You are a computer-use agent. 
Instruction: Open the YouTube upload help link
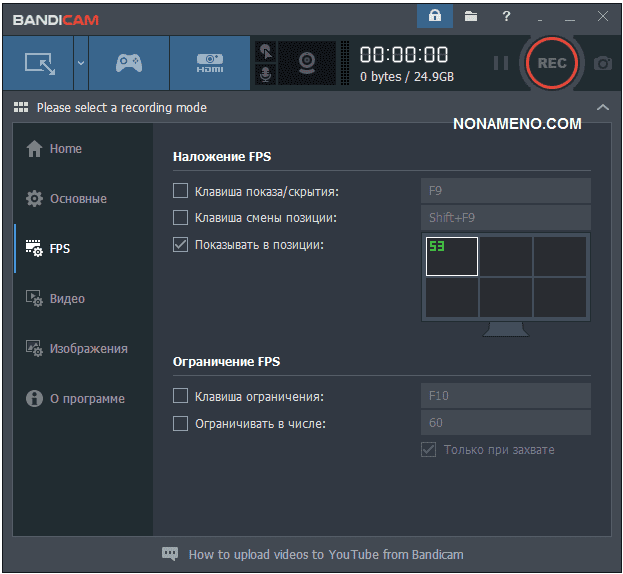pos(325,554)
